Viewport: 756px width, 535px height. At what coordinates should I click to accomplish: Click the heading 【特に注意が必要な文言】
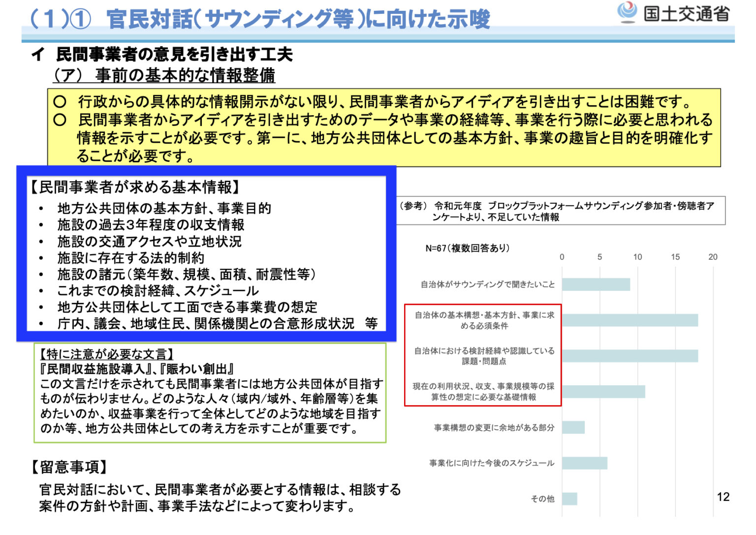point(106,354)
